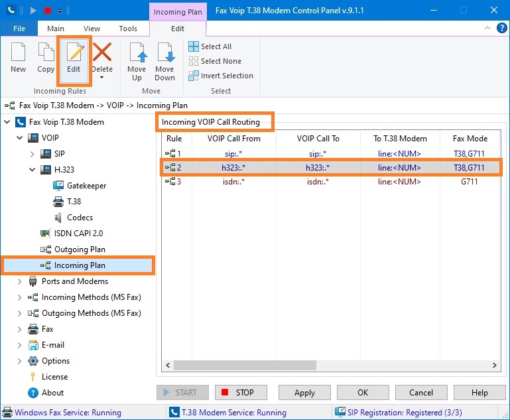Viewport: 510px width, 420px height.
Task: Click the Move Down icon
Action: coord(166,52)
